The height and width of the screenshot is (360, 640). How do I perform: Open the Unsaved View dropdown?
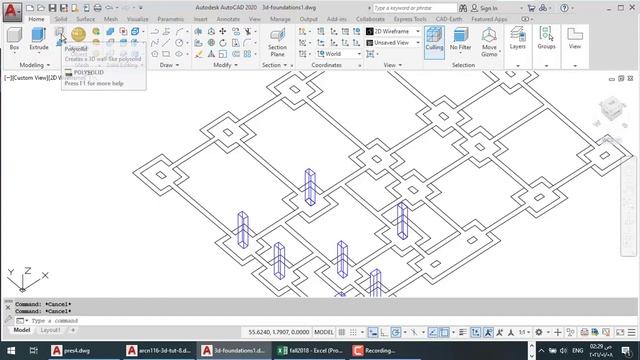(393, 42)
